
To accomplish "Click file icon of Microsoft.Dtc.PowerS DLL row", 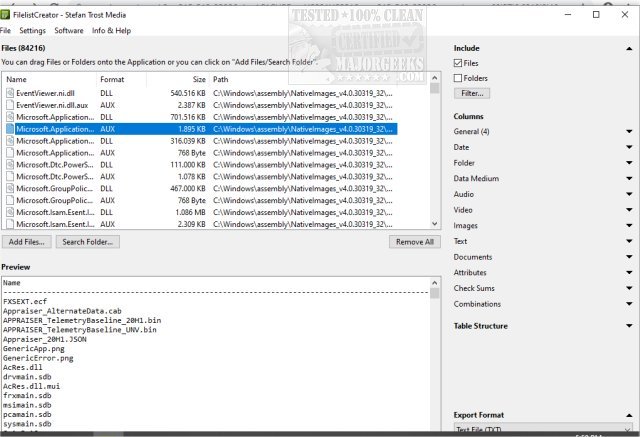I will tap(10, 164).
